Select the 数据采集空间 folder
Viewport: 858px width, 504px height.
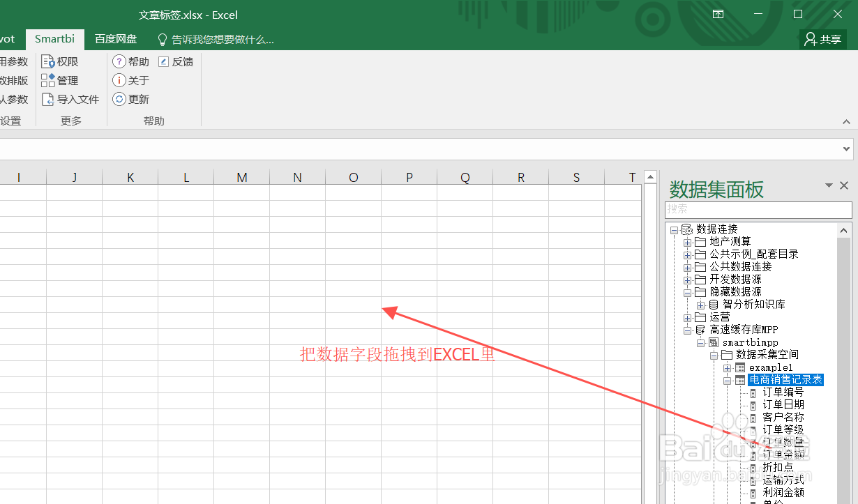(x=767, y=355)
